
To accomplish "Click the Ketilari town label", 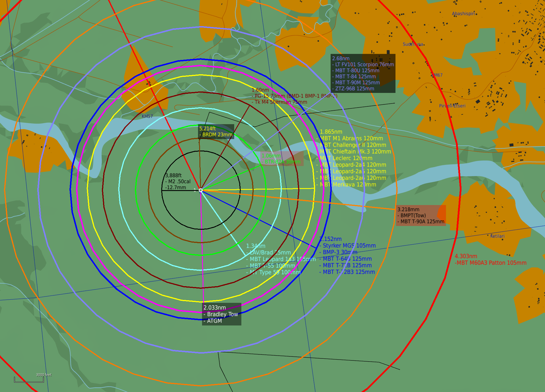I will pos(497,236).
